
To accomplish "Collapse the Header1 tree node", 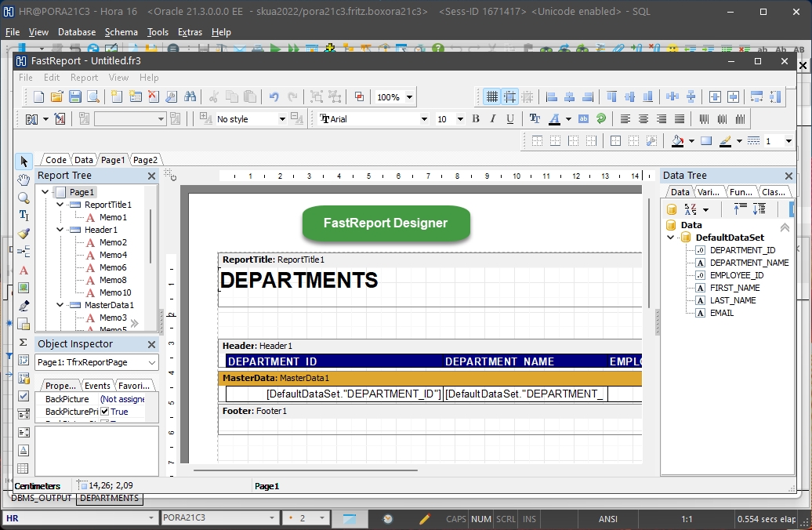I will coord(60,230).
